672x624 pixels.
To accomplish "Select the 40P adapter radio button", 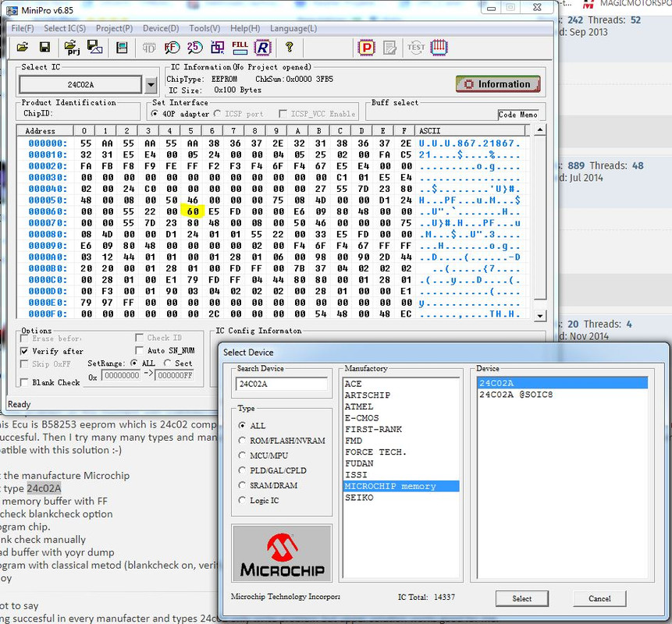I will point(155,114).
